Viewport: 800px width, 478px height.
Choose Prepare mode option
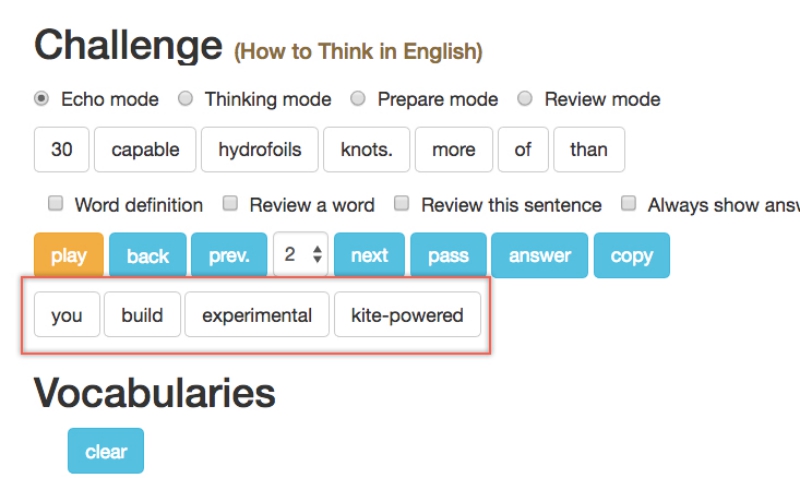click(x=357, y=99)
